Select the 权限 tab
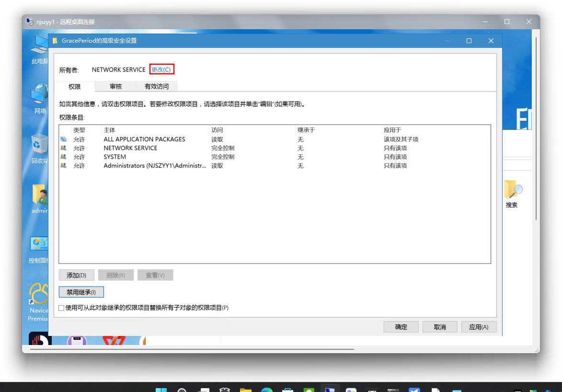The width and height of the screenshot is (562, 392). click(x=75, y=87)
